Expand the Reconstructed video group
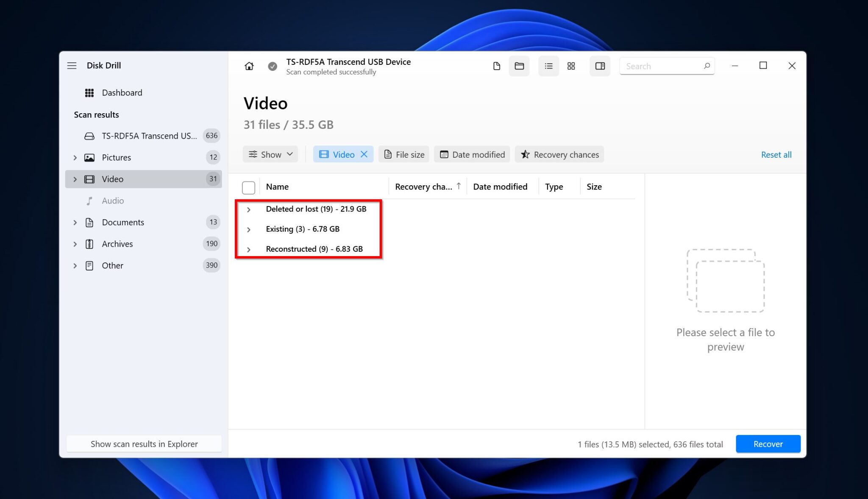 pos(249,249)
